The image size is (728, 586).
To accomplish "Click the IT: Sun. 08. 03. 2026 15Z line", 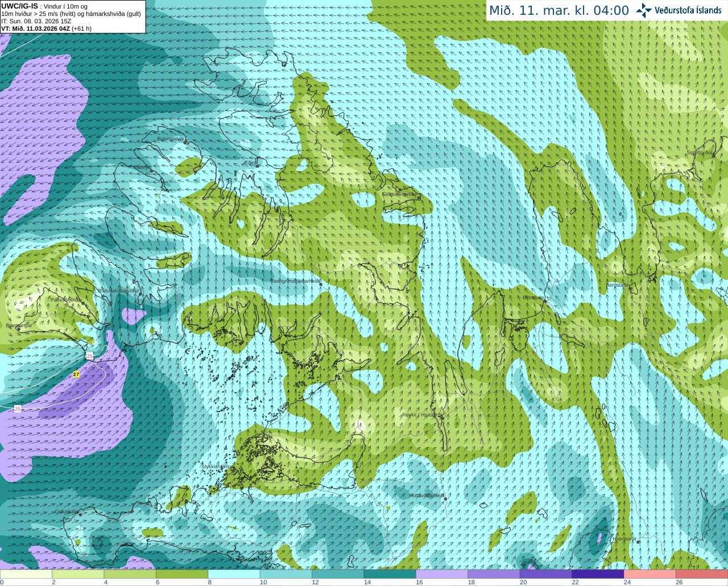I will click(x=36, y=21).
